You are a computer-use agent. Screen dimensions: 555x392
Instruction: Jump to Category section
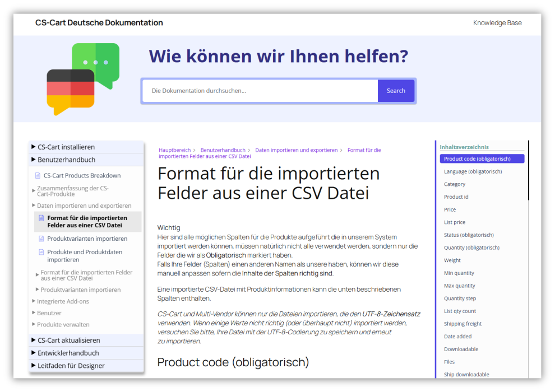pyautogui.click(x=455, y=184)
